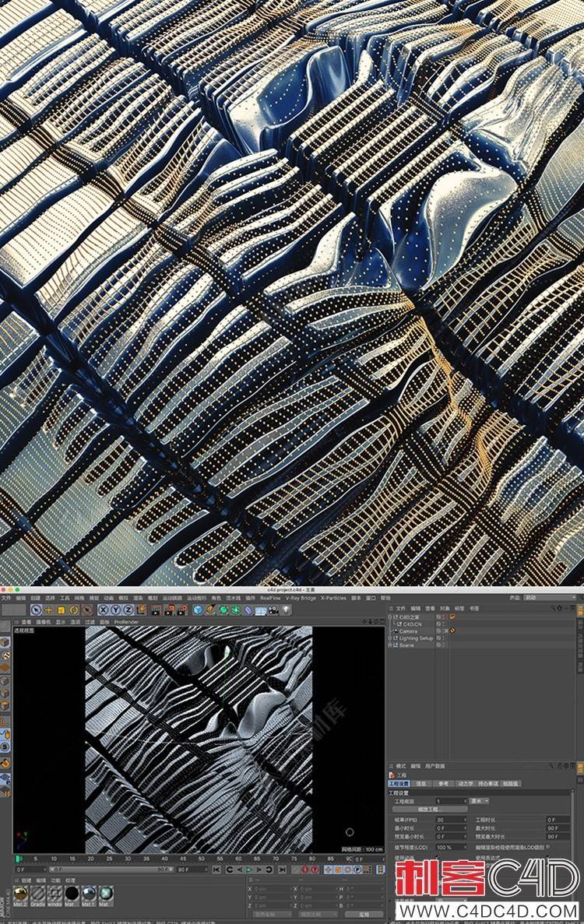
Task: Expand the Lighting Setup object
Action: 390,638
